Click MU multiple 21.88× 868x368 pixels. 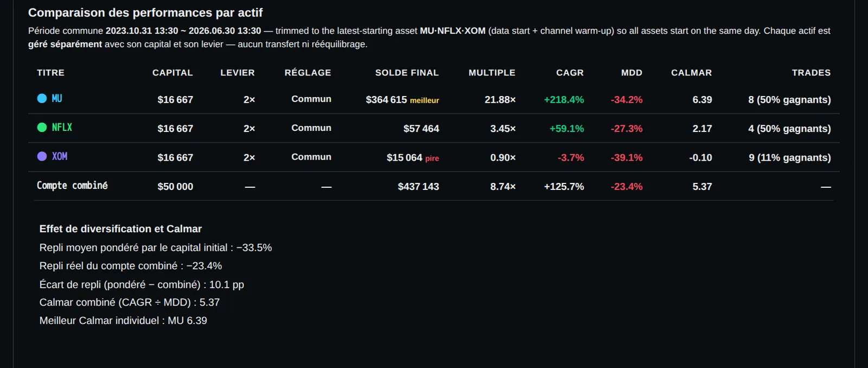pyautogui.click(x=500, y=99)
